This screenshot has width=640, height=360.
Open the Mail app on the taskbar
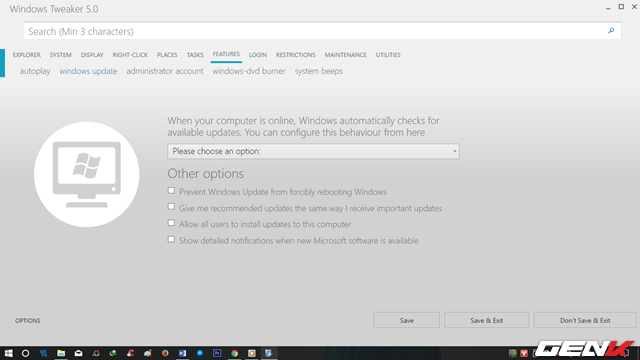(x=78, y=353)
